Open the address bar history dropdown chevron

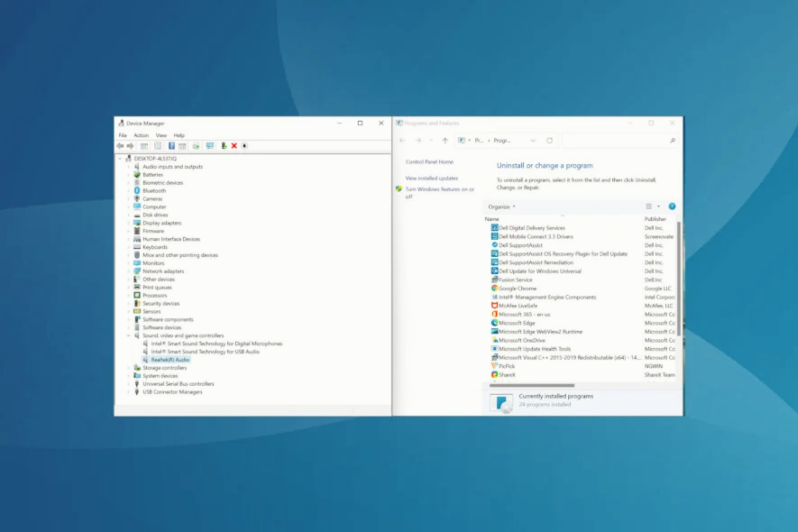(x=533, y=140)
